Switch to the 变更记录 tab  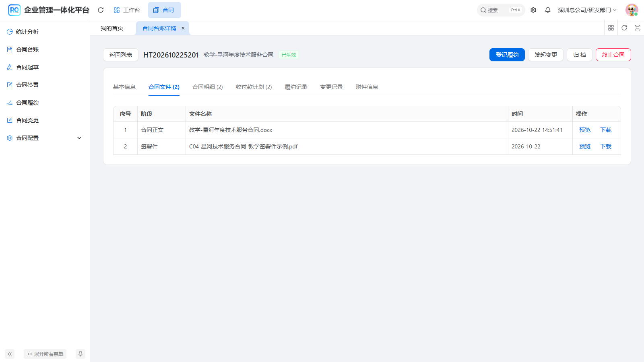tap(332, 87)
